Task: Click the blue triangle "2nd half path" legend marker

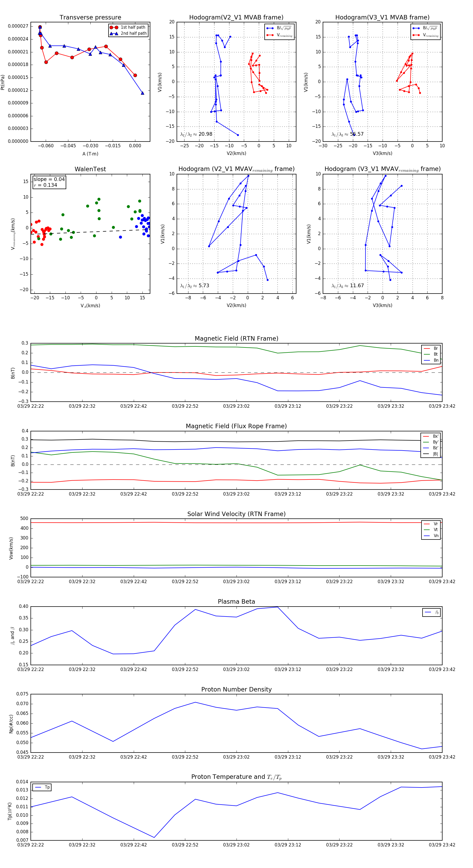Action: [x=114, y=33]
